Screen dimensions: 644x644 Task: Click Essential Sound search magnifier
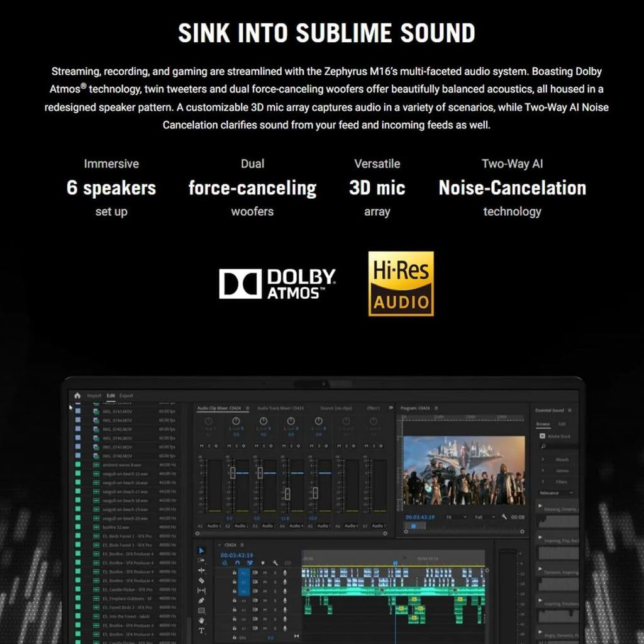coord(543,447)
